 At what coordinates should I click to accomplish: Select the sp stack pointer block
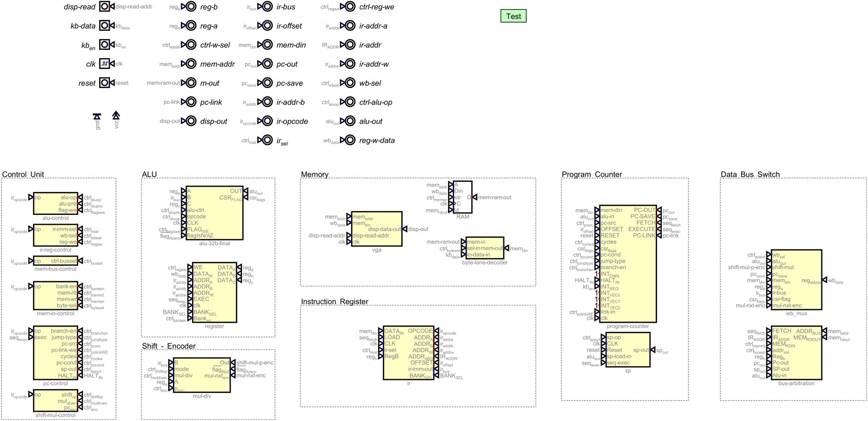(x=628, y=350)
